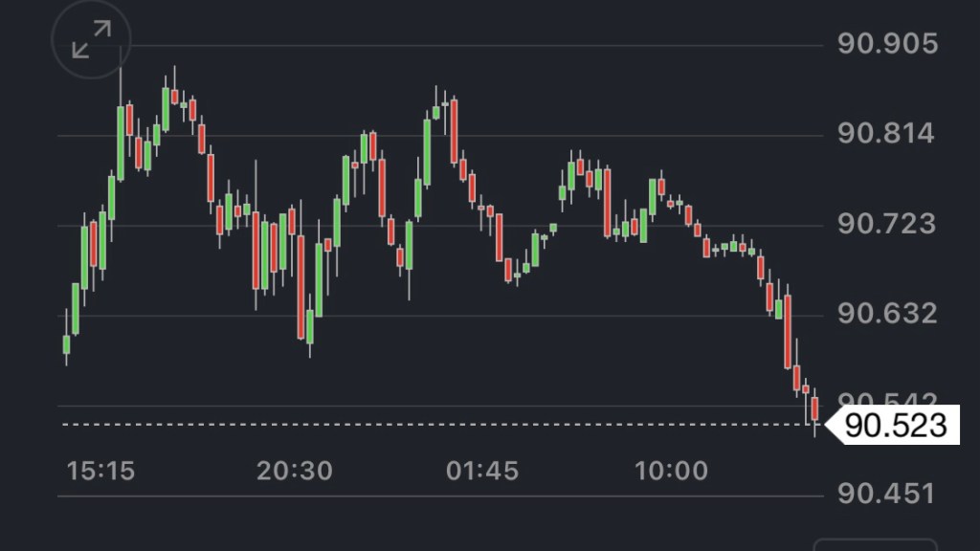Select the 90.632 price level label

[887, 314]
